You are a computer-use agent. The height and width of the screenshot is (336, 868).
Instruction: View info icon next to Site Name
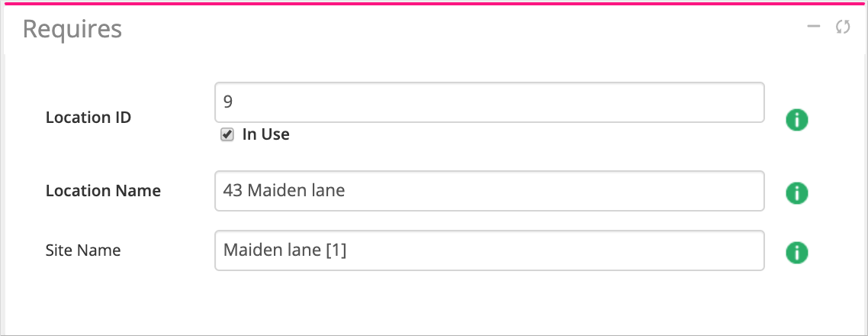pos(796,253)
